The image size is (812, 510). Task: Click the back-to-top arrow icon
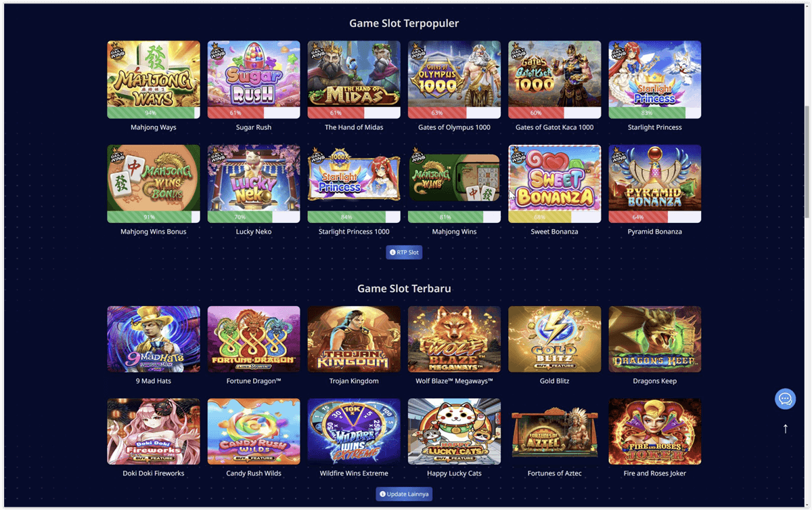785,429
